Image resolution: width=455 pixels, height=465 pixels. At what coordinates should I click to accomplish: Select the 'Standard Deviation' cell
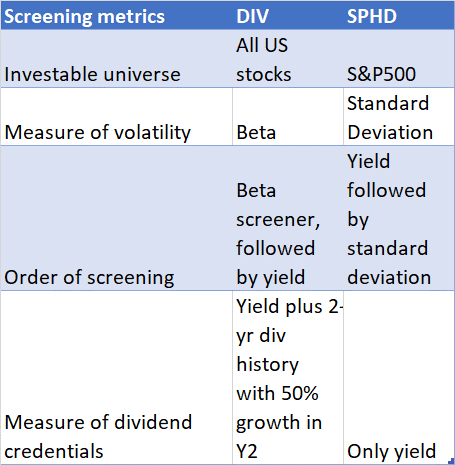tap(399, 117)
